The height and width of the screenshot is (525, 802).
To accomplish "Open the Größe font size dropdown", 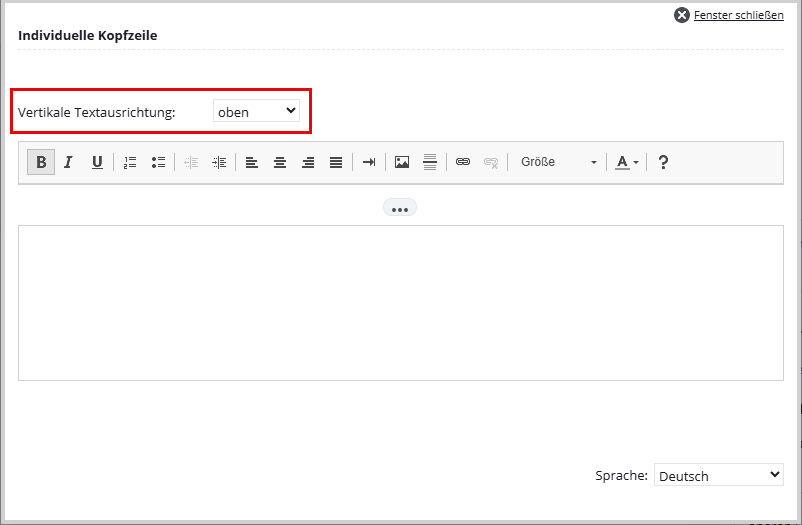I will pos(558,162).
